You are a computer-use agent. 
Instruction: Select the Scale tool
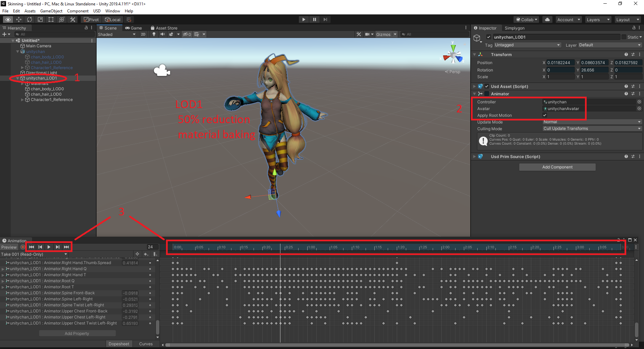[x=40, y=19]
